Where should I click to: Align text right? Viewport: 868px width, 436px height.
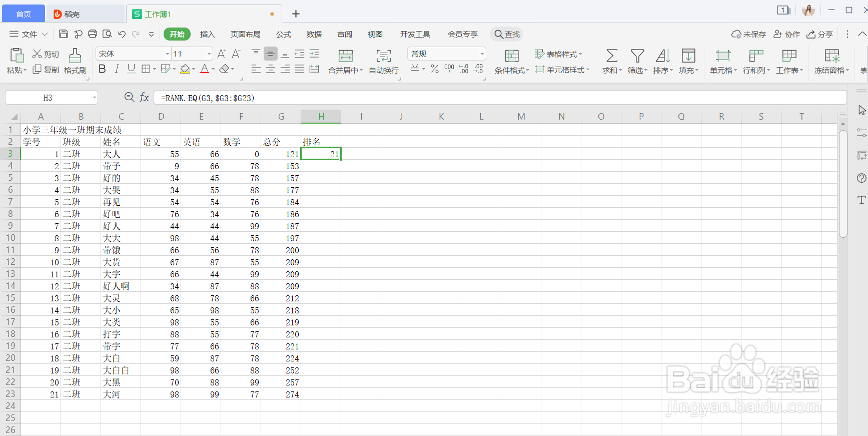pyautogui.click(x=285, y=69)
